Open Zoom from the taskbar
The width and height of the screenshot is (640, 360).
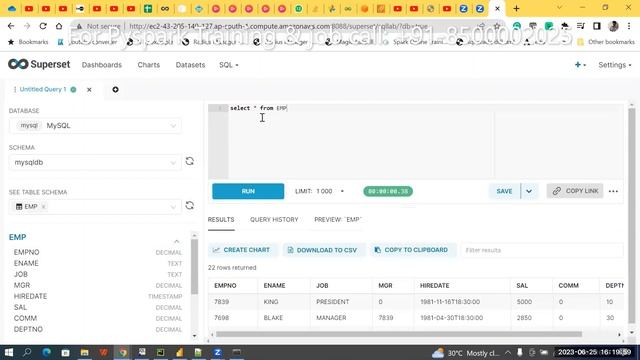217,352
